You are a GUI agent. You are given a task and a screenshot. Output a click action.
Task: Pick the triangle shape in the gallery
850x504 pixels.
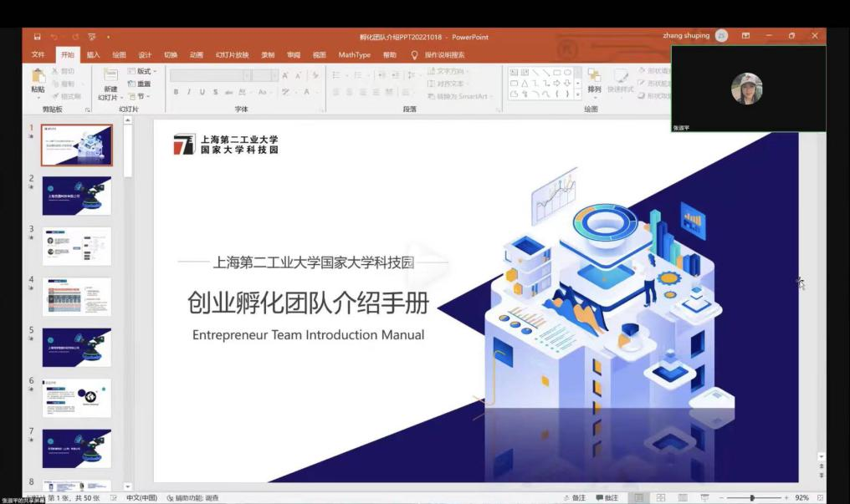coord(525,84)
